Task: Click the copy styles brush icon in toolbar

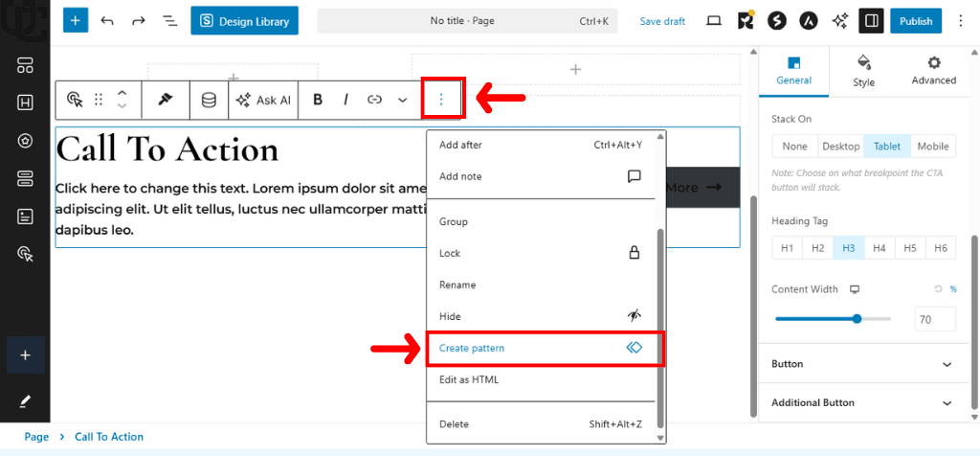Action: pos(166,100)
